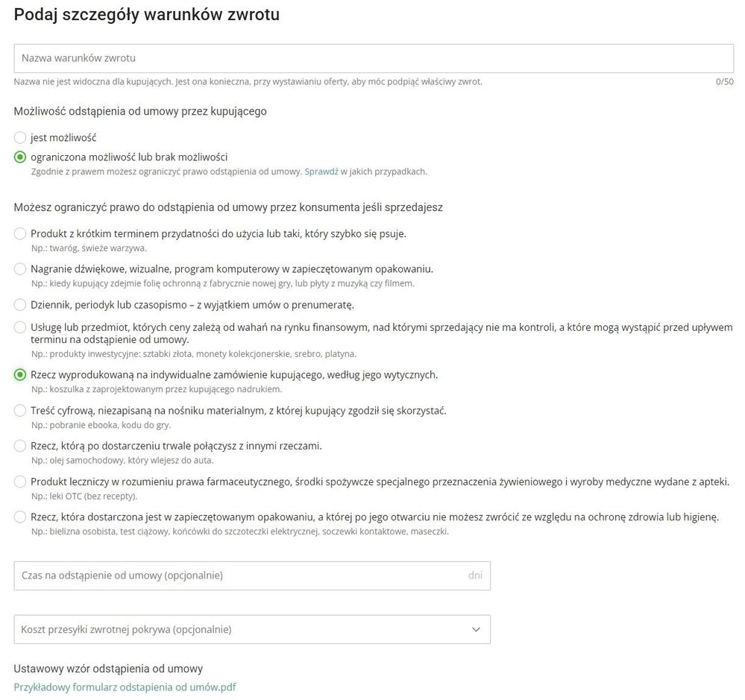Select 'ograniczona możliwość lub brak możliwości'
The width and height of the screenshot is (745, 700).
tap(20, 157)
